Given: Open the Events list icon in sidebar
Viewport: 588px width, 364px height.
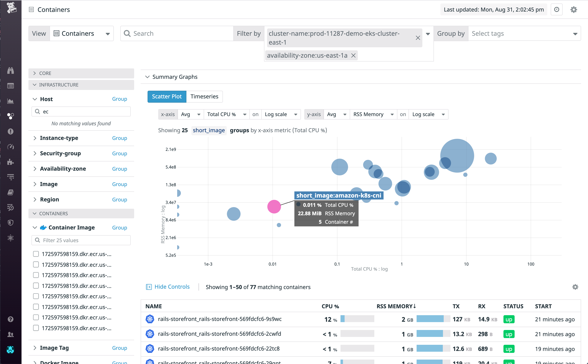Looking at the screenshot, I should pyautogui.click(x=11, y=86).
